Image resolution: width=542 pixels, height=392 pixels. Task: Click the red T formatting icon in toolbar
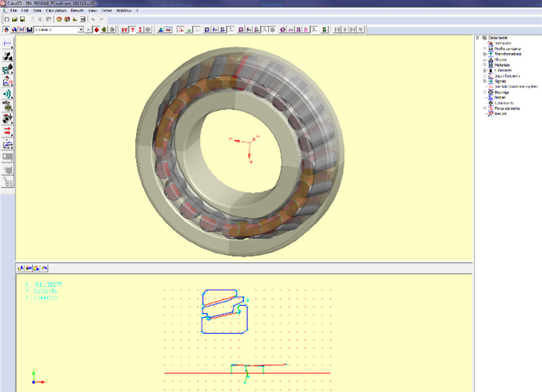coord(131,30)
